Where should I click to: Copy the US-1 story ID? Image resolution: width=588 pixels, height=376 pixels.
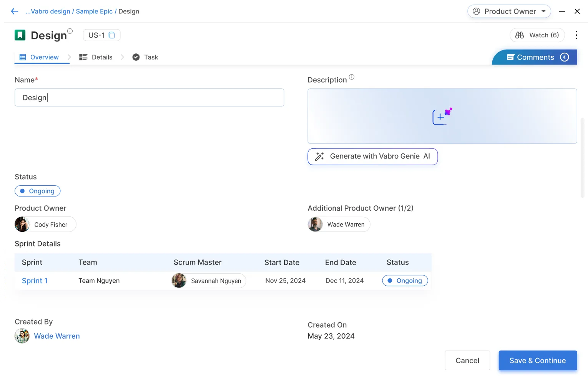click(x=112, y=35)
